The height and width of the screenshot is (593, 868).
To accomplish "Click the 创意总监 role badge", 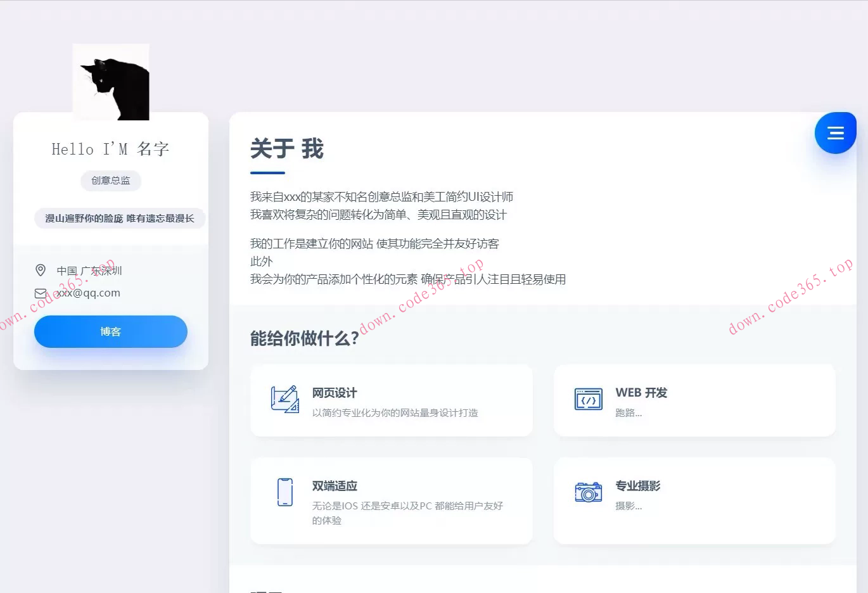I will tap(111, 181).
